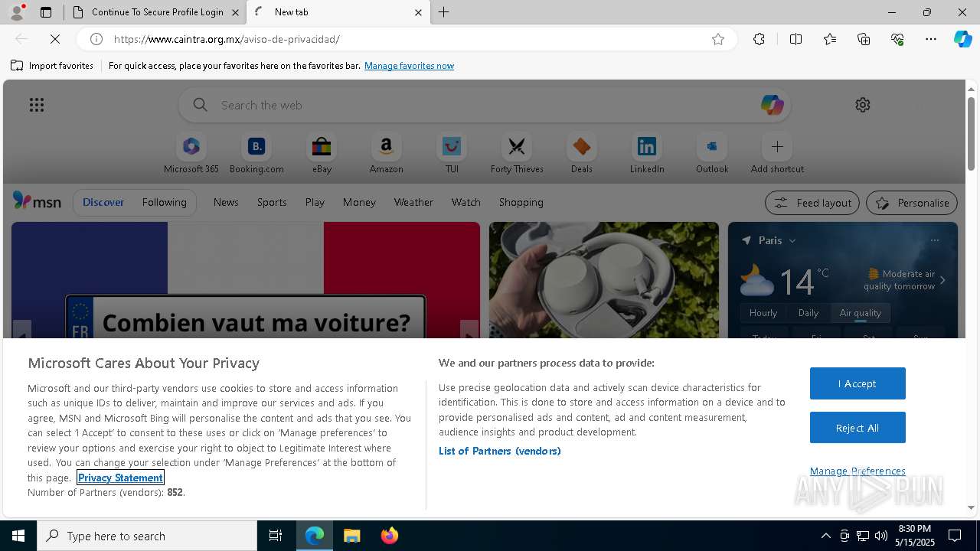
Task: Open a new tab with plus button
Action: (443, 12)
